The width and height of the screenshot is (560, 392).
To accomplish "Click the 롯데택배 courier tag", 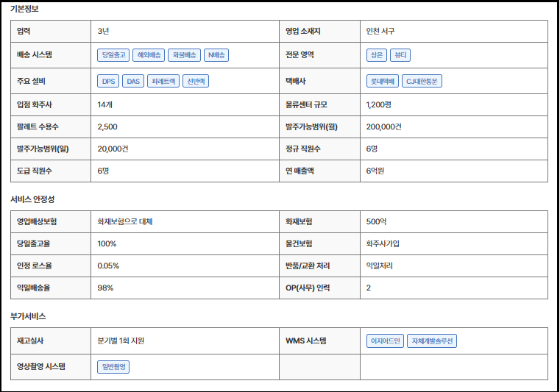I will point(382,81).
